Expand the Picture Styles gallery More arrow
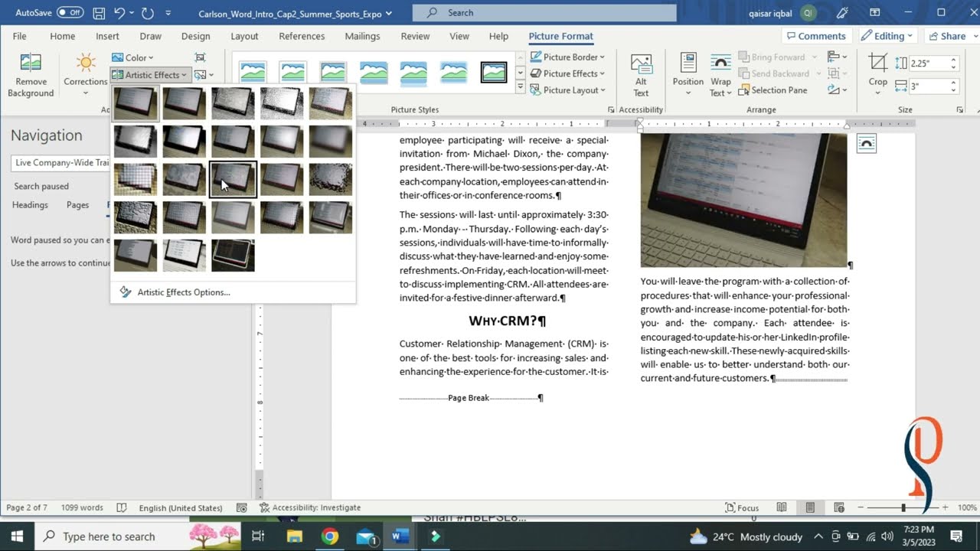 click(521, 89)
